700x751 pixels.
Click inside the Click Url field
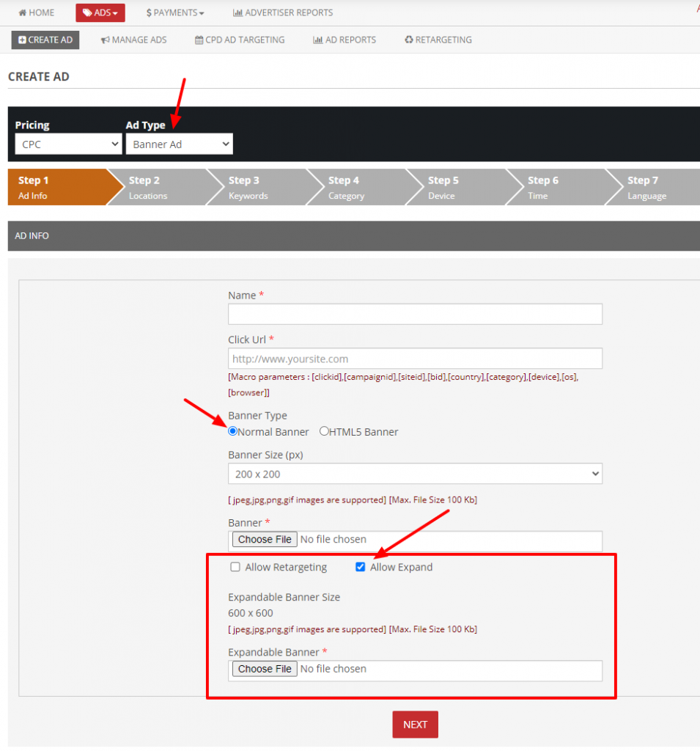[x=415, y=358]
